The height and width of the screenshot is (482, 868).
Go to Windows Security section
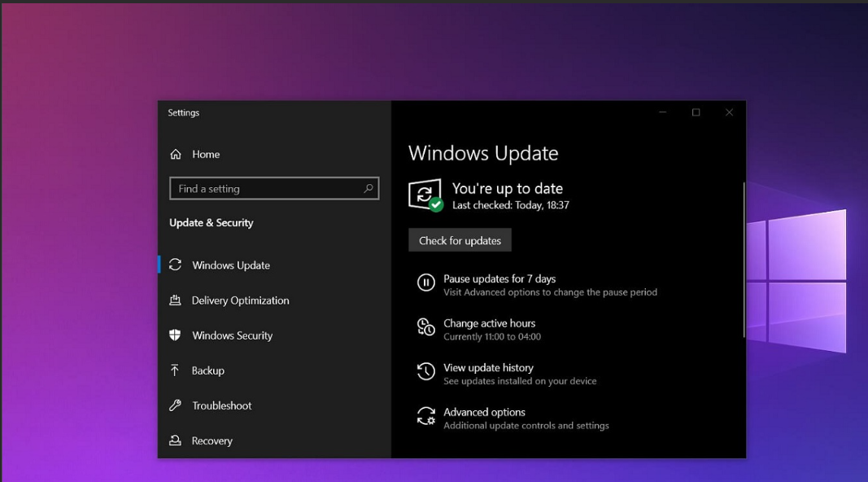coord(232,335)
